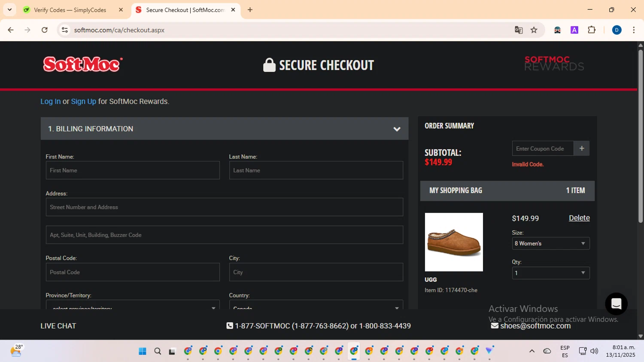644x362 pixels.
Task: View site information icon in address bar
Action: [65, 30]
